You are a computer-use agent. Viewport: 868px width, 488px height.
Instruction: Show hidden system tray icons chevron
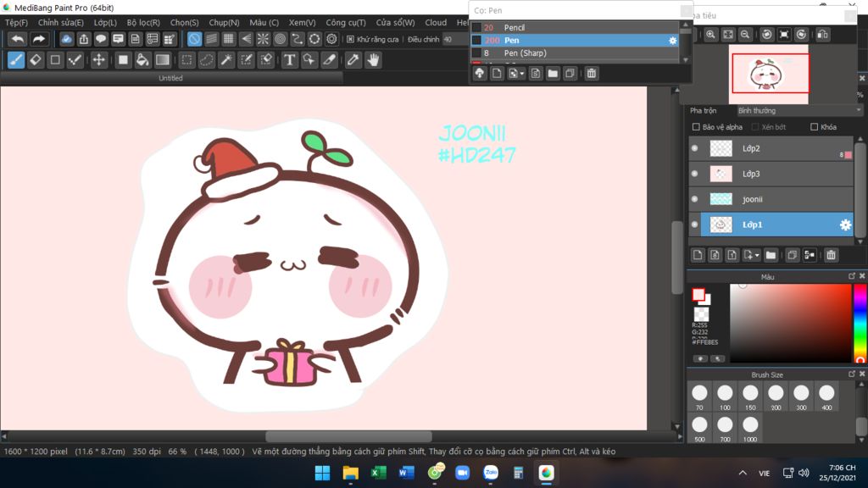[743, 473]
